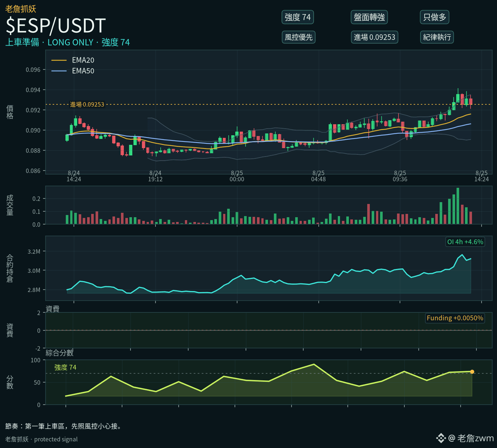Image resolution: width=497 pixels, height=448 pixels.
Task: Click the 強度 74 badge in the header
Action: (x=298, y=17)
